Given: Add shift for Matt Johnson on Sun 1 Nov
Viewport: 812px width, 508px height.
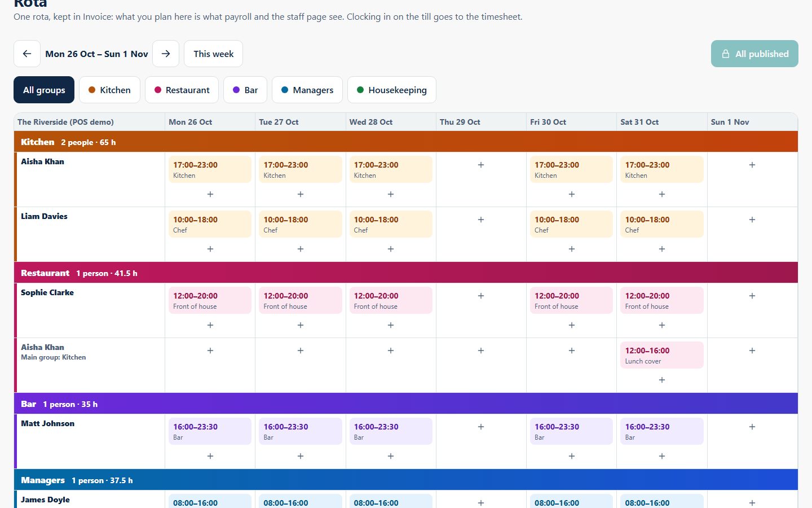Looking at the screenshot, I should coord(752,427).
